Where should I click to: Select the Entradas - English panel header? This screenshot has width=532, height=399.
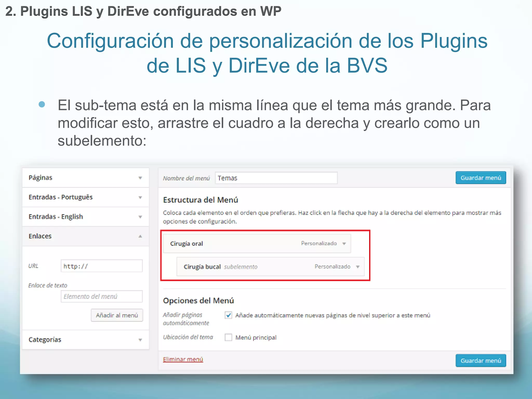[86, 217]
